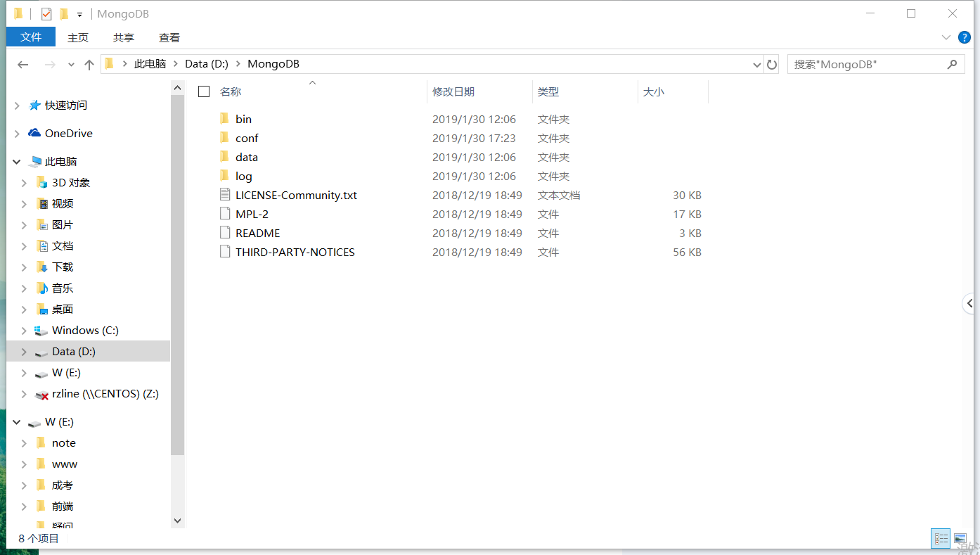980x555 pixels.
Task: Select W (E:) under 此电脑
Action: pos(66,373)
